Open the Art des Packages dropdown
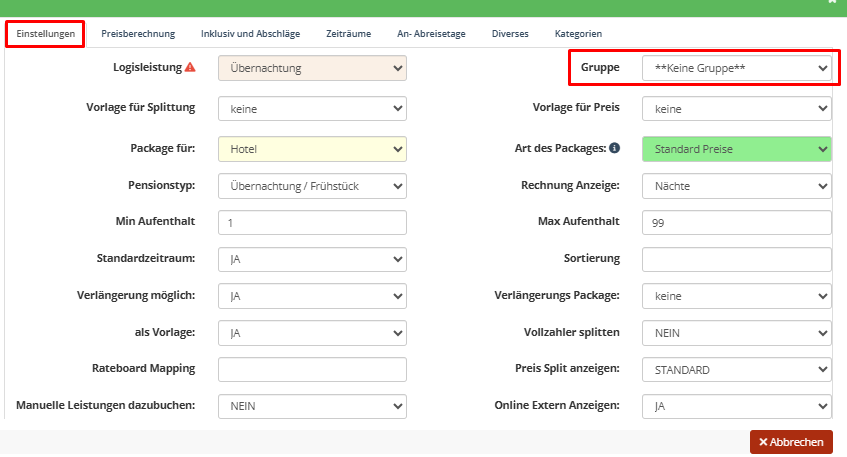Image resolution: width=847 pixels, height=457 pixels. tap(736, 149)
